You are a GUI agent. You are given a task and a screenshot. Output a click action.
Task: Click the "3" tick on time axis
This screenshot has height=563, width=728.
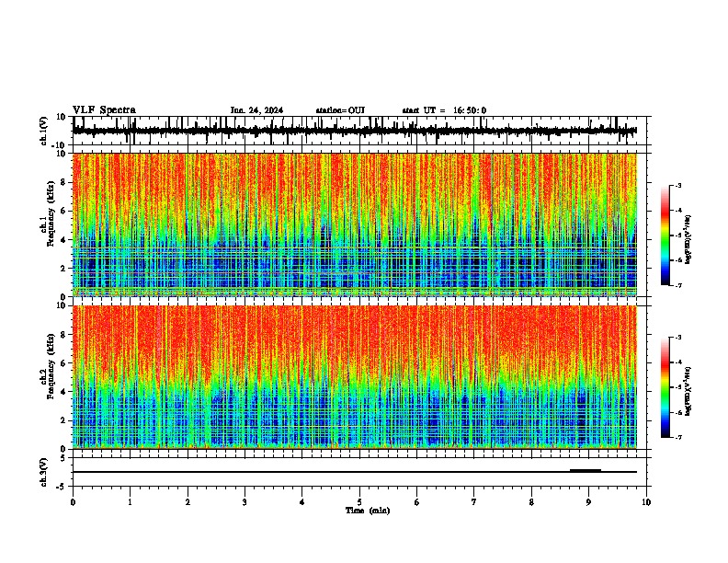click(x=245, y=502)
